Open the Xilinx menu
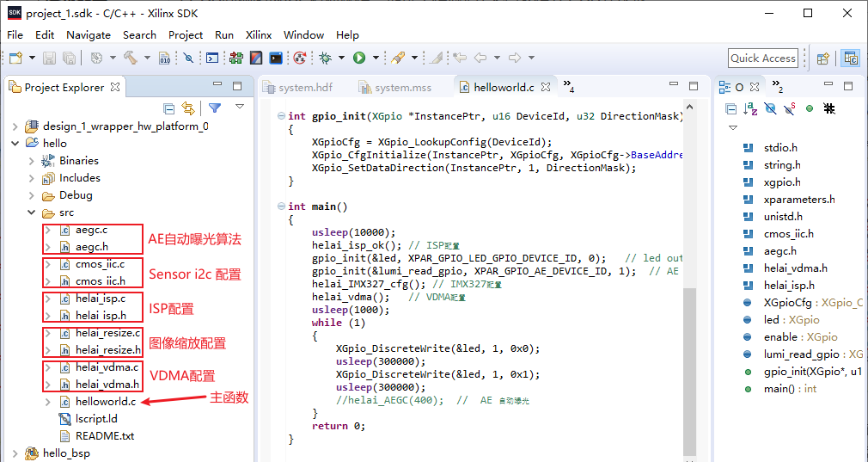 [259, 35]
